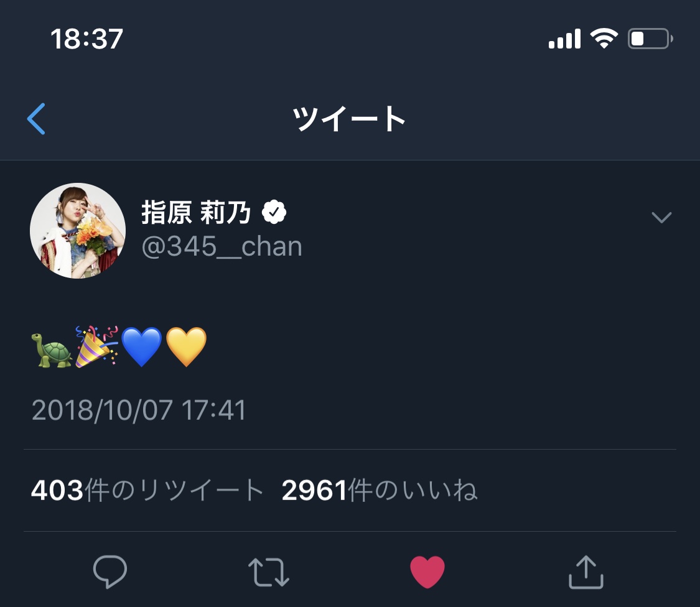
Task: Tap the 18:37 clock in status bar
Action: (x=86, y=39)
